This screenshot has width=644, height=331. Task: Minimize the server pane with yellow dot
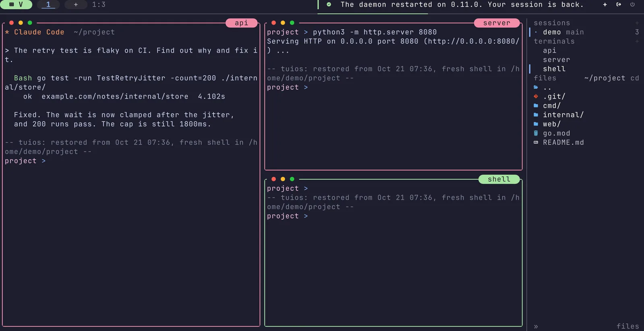tap(283, 23)
